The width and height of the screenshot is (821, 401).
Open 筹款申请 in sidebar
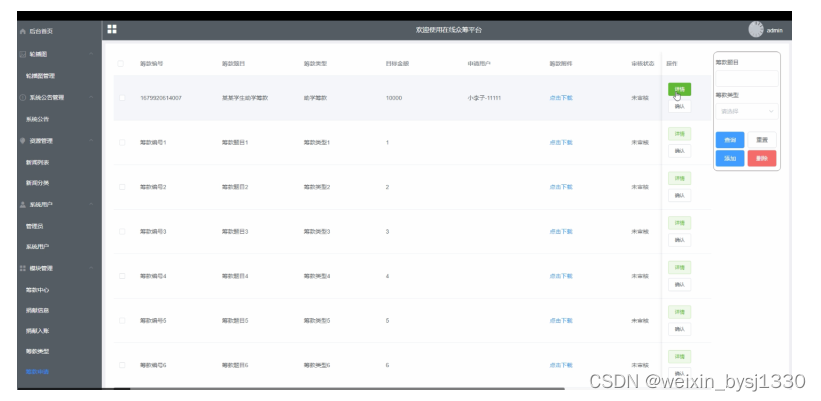pos(38,372)
